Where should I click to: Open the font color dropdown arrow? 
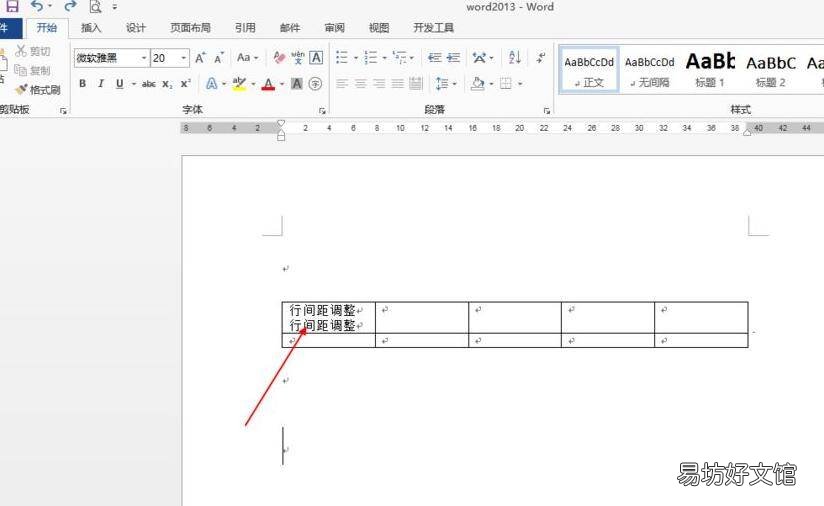282,84
